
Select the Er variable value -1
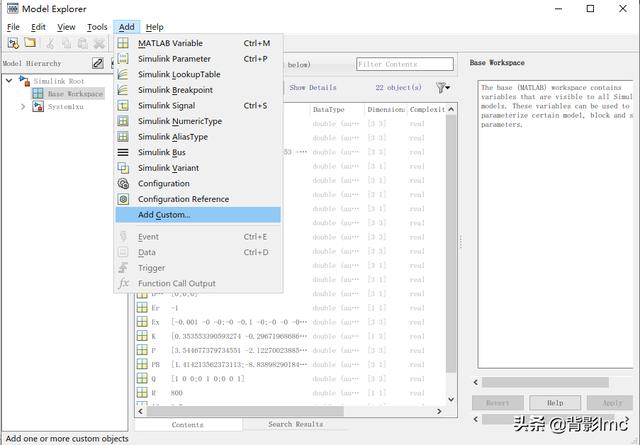(175, 308)
